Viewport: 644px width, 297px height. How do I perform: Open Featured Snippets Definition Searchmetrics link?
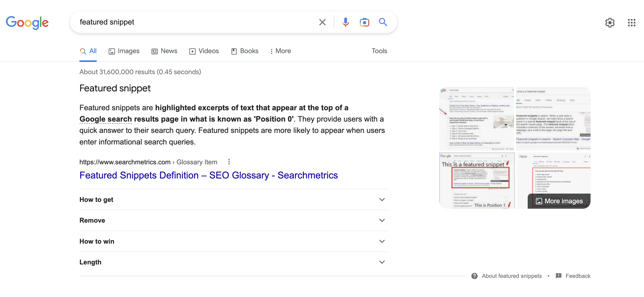[x=209, y=175]
